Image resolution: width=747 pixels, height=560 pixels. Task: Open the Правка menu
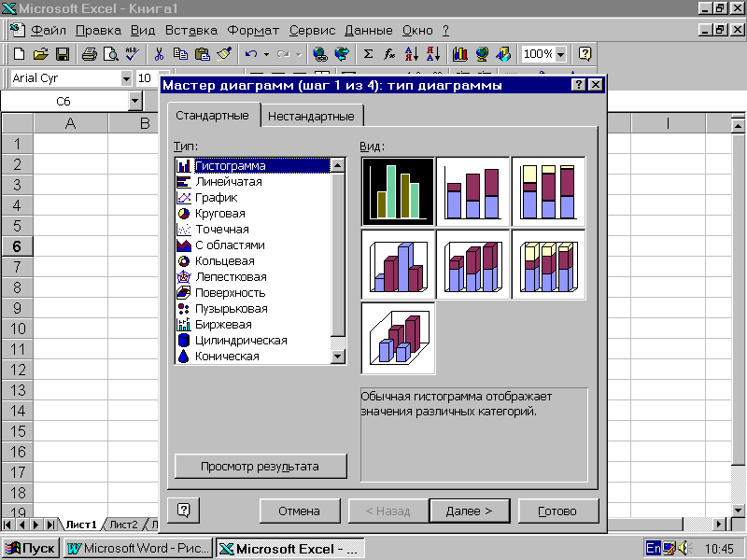click(98, 31)
